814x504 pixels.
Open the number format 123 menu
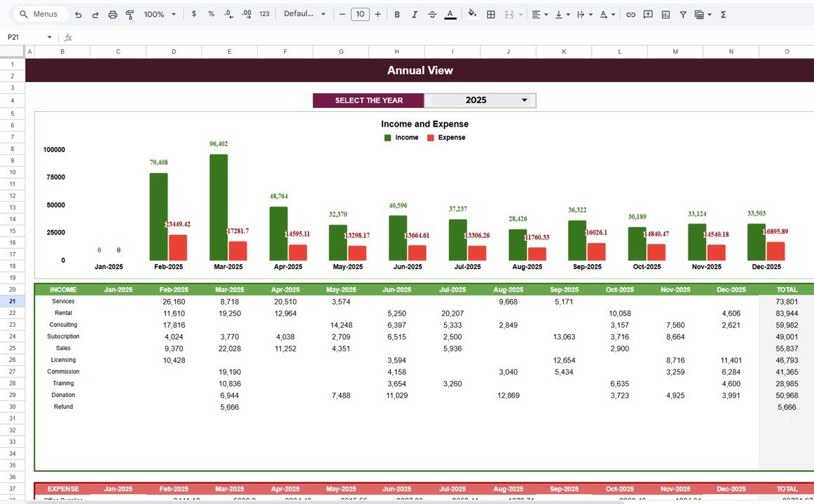point(264,14)
